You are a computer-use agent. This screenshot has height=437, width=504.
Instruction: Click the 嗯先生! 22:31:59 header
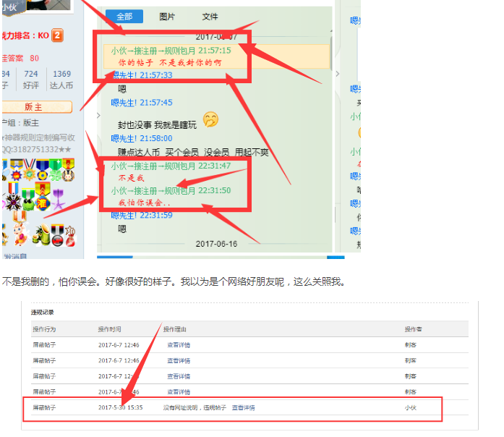142,215
